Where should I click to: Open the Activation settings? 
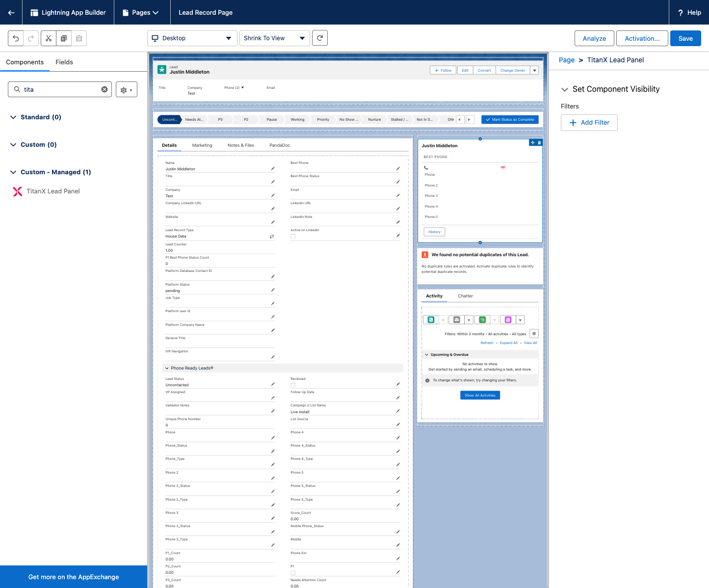pyautogui.click(x=642, y=38)
